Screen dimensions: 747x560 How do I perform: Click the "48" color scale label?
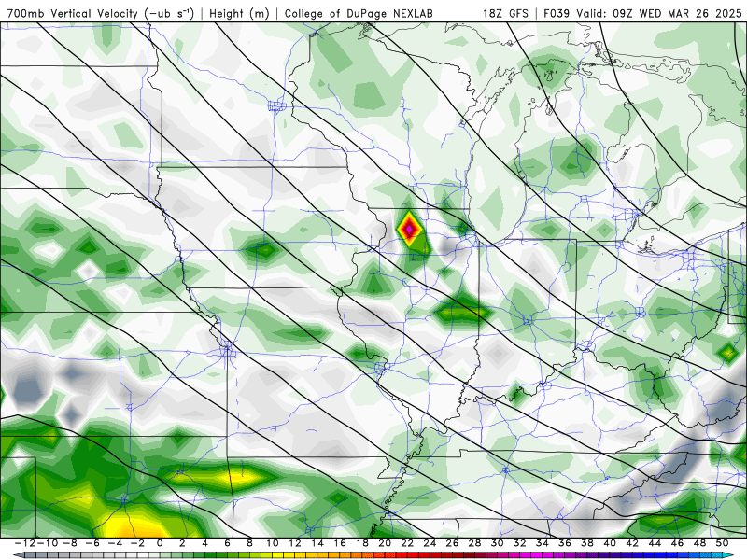[699, 543]
